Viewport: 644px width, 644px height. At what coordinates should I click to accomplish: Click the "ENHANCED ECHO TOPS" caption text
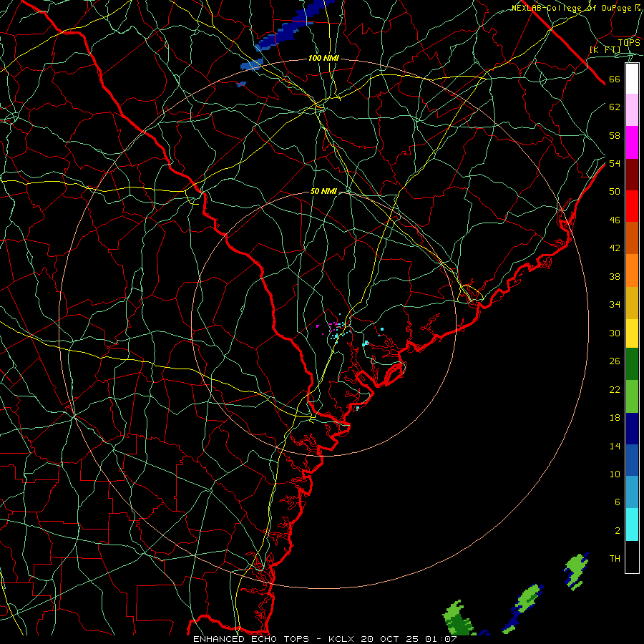point(251,639)
